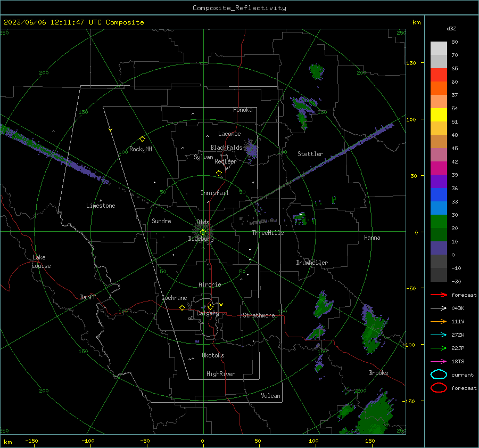This screenshot has width=479, height=448.
Task: Click the Blackfalds town label
Action: point(226,148)
